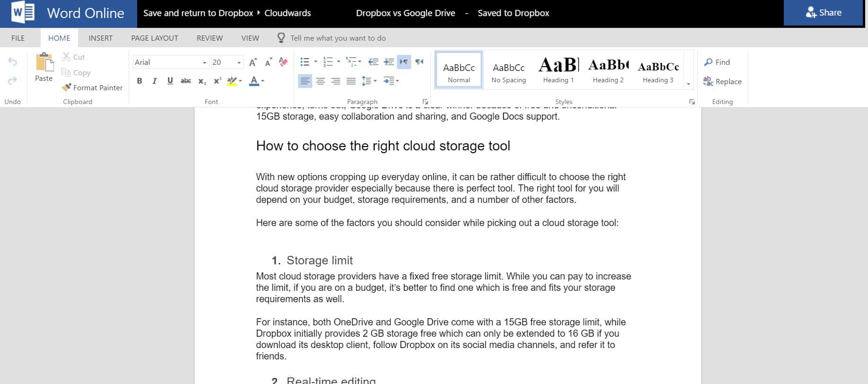The image size is (868, 384).
Task: Toggle subscript formatting
Action: (202, 81)
